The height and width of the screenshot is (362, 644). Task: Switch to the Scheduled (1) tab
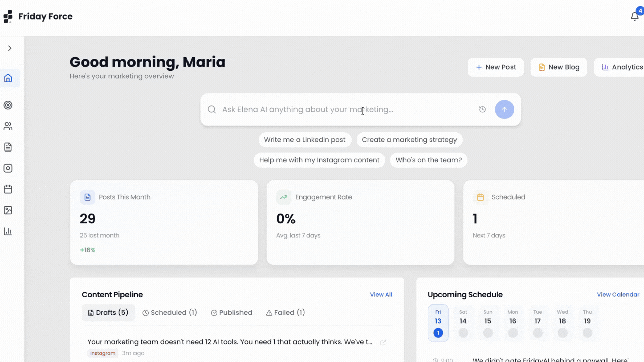point(169,313)
